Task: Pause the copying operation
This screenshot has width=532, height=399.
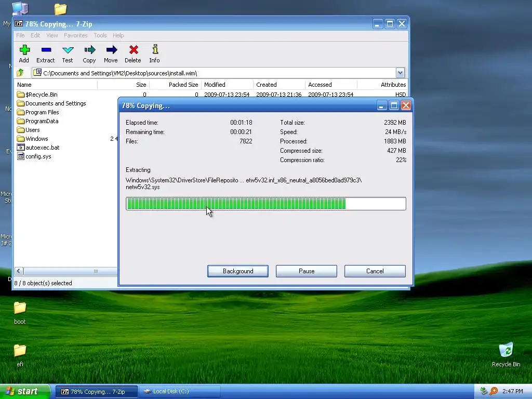Action: click(307, 271)
